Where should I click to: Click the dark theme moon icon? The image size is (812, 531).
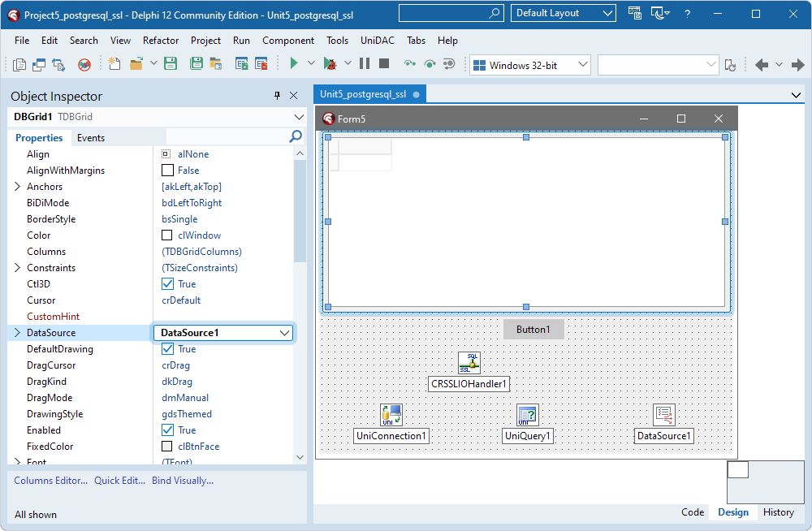click(659, 14)
